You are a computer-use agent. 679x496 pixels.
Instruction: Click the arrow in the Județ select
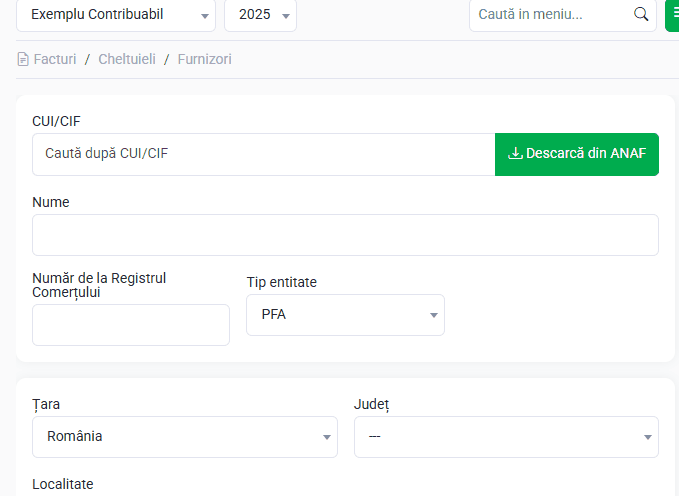648,437
